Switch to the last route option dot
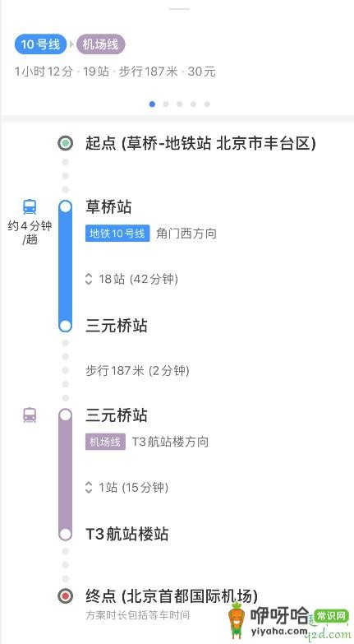The height and width of the screenshot is (644, 354). coord(207,104)
